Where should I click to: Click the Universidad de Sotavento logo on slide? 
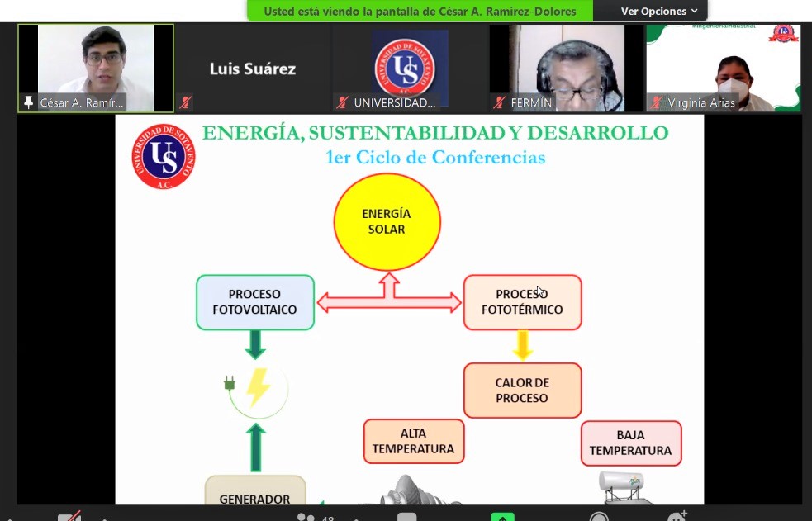click(163, 156)
